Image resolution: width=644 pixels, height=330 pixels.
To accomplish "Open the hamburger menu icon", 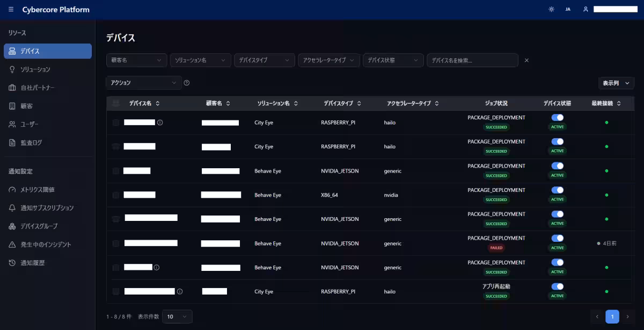I will pyautogui.click(x=11, y=10).
